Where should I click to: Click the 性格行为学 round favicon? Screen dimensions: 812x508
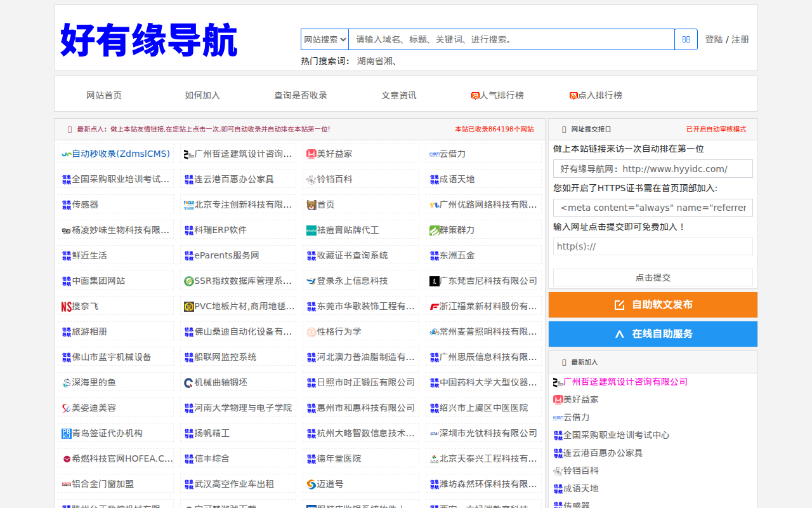(x=311, y=332)
